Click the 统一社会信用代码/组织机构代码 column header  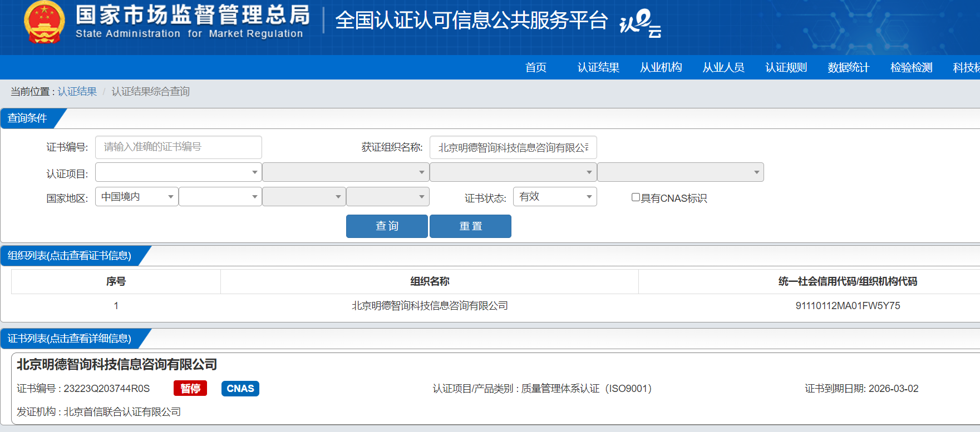point(848,281)
